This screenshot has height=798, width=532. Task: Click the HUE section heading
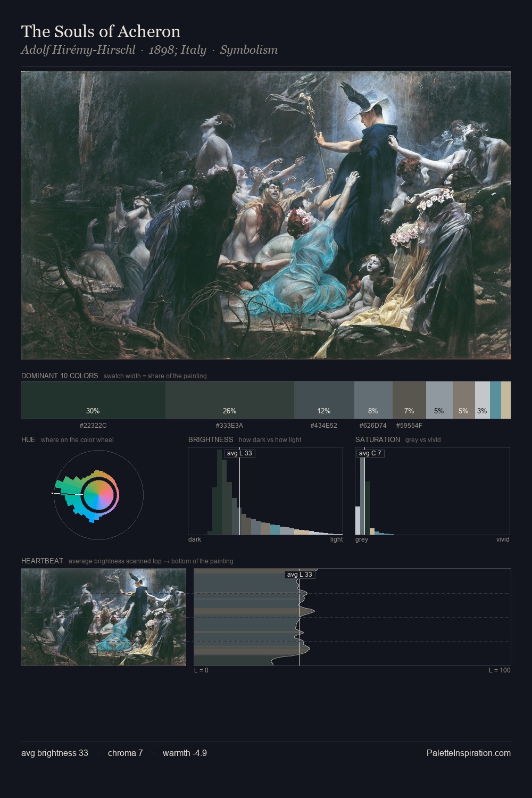click(28, 439)
